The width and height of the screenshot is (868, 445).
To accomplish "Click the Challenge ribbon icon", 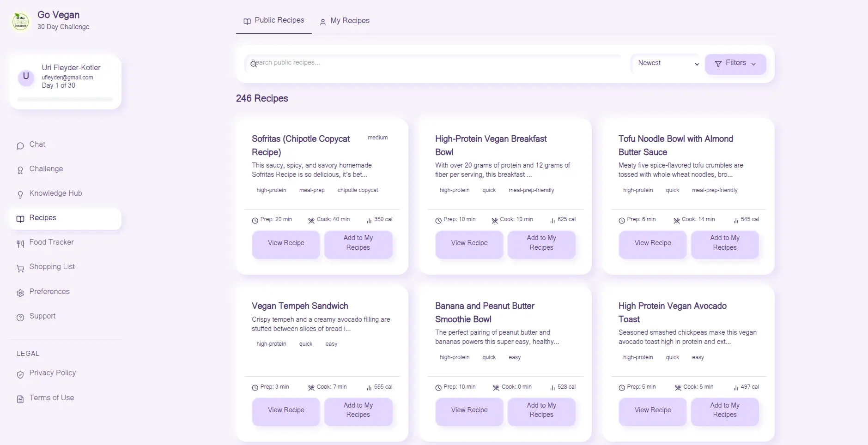I will pyautogui.click(x=20, y=170).
